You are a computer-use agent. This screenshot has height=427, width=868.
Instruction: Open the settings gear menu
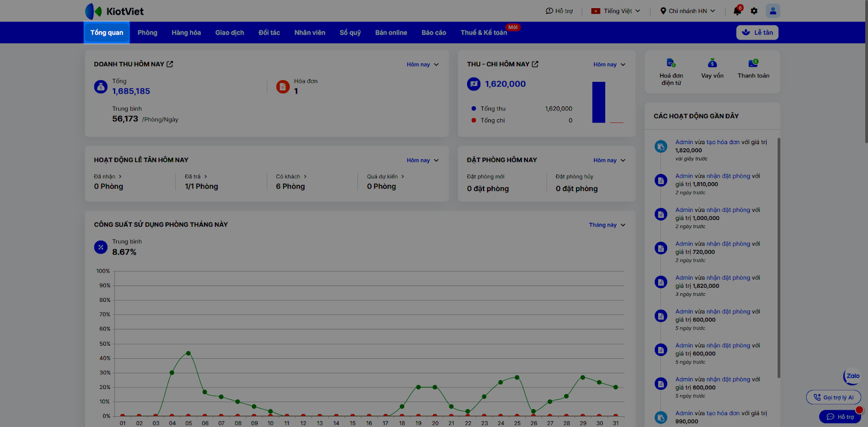coord(754,11)
